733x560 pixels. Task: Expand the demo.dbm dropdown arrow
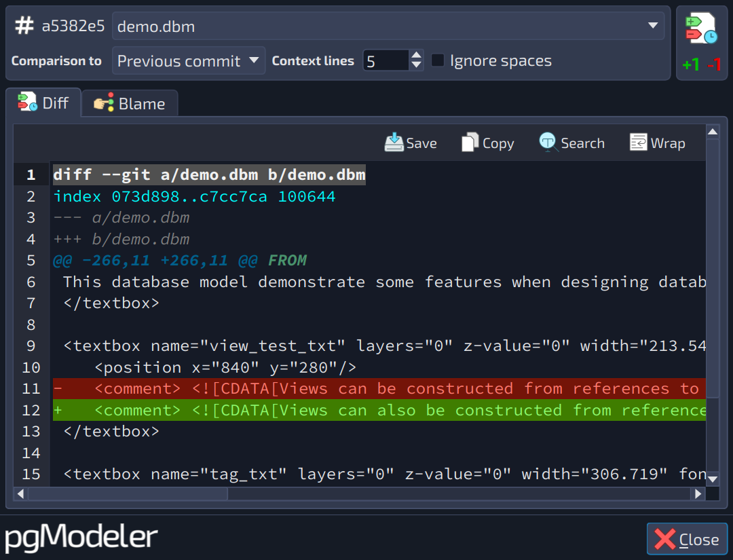coord(653,26)
